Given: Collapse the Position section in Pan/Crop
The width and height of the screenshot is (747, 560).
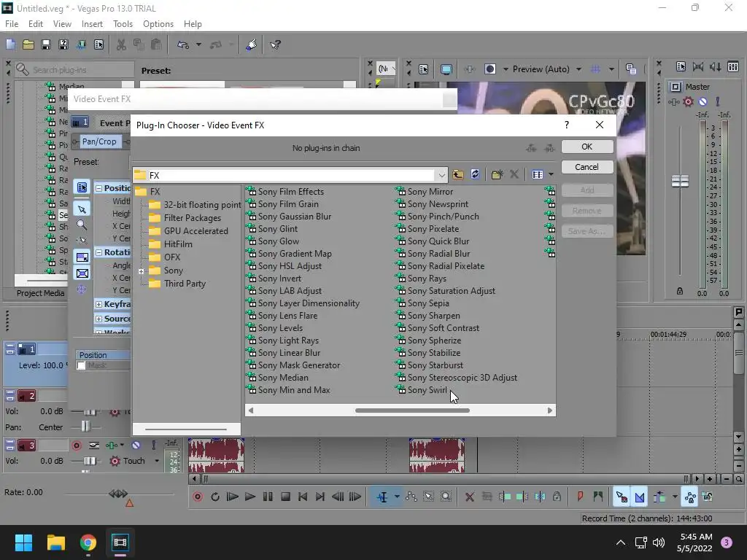Looking at the screenshot, I should [98, 188].
